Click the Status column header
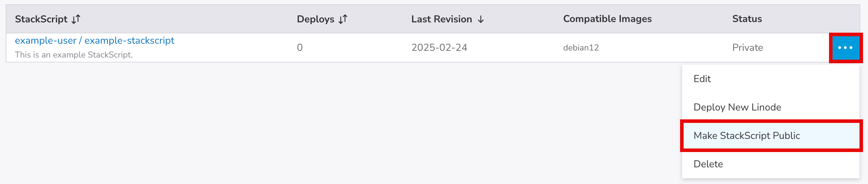The height and width of the screenshot is (184, 868). pyautogui.click(x=747, y=19)
